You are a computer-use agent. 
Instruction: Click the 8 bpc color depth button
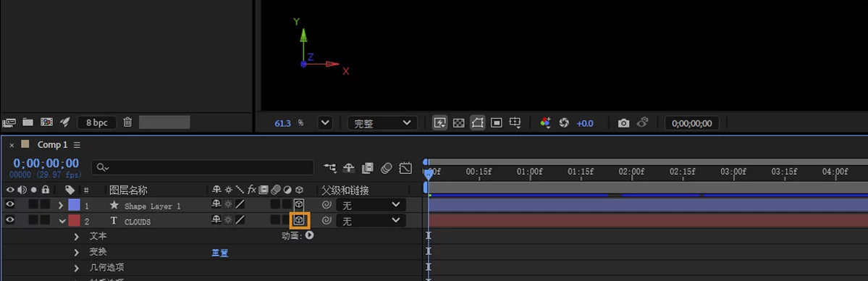[96, 122]
